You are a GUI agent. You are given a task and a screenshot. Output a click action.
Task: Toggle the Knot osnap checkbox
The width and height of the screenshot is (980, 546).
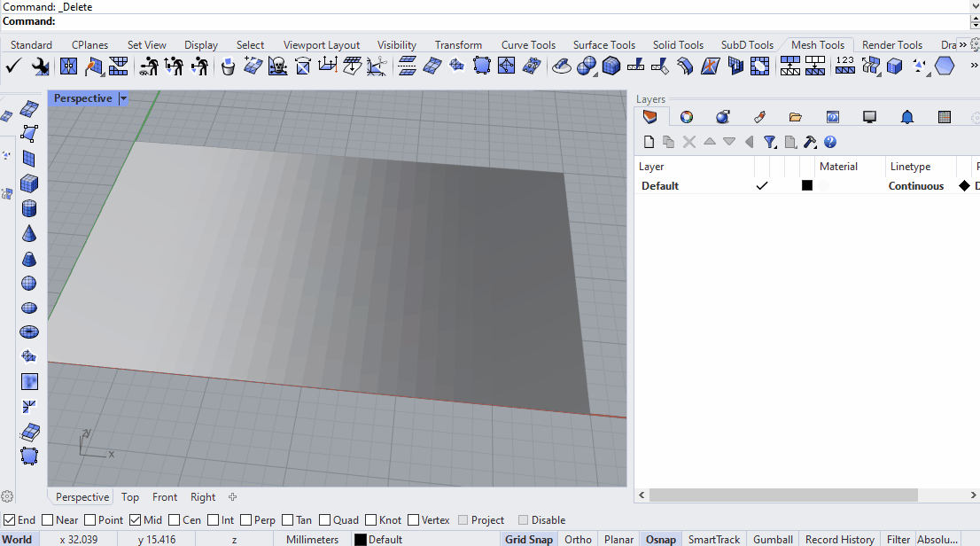click(370, 519)
